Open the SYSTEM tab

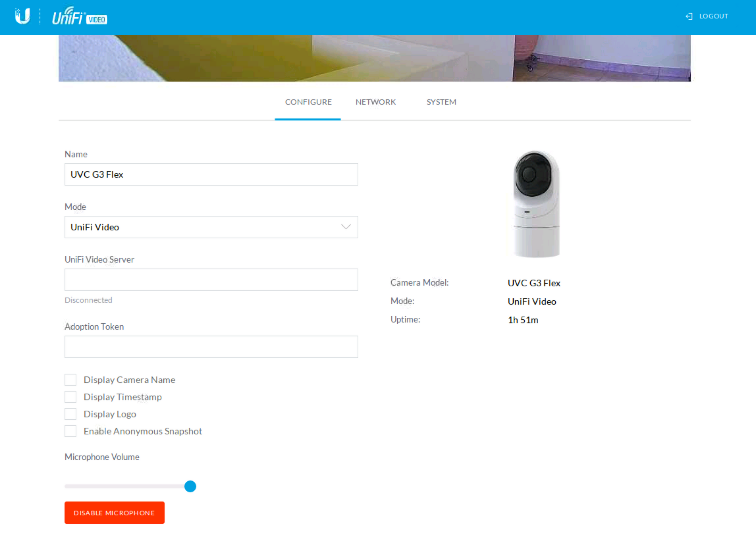(441, 102)
